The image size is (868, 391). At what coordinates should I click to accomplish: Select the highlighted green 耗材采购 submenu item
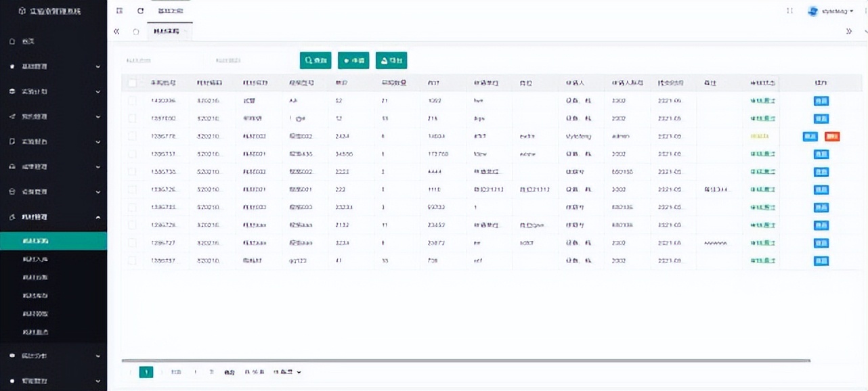(x=53, y=241)
